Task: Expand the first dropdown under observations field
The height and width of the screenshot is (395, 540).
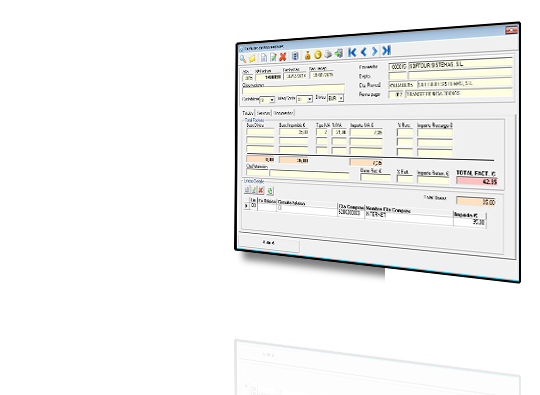Action: coord(271,100)
